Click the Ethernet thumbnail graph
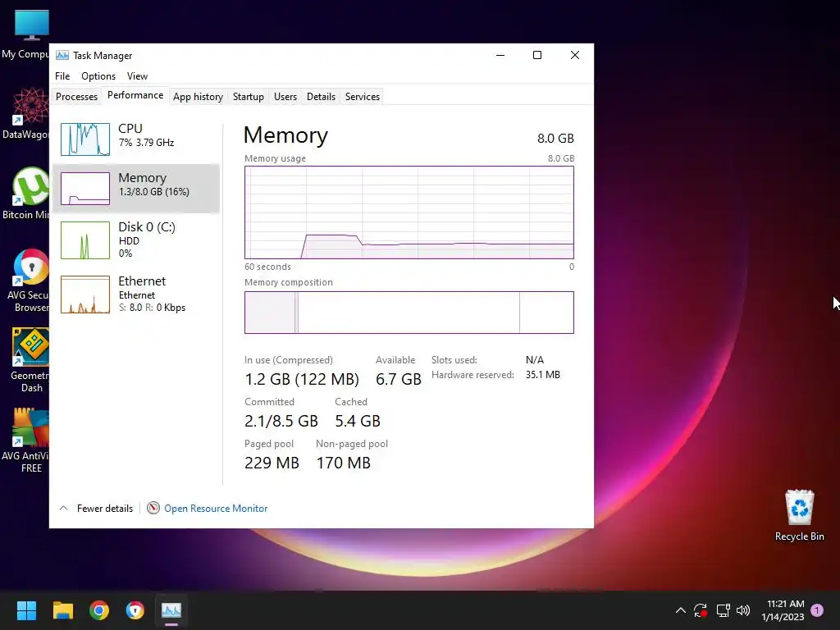840x630 pixels. (x=85, y=294)
